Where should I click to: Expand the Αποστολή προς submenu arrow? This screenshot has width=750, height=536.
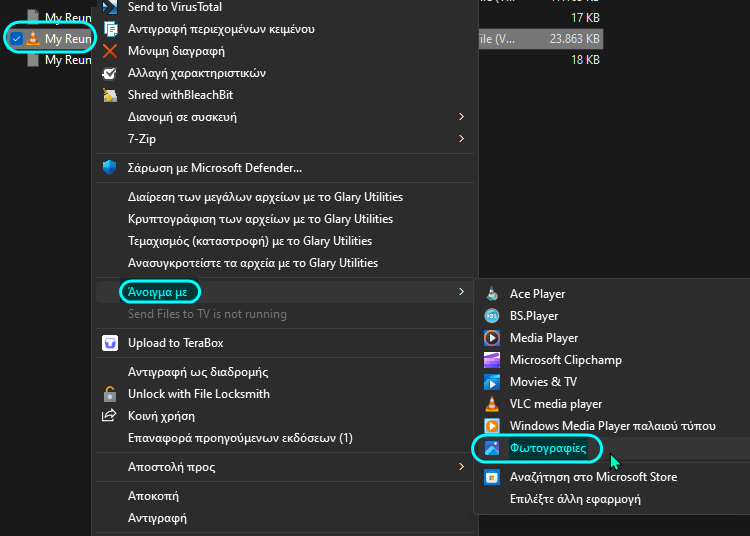pyautogui.click(x=461, y=467)
